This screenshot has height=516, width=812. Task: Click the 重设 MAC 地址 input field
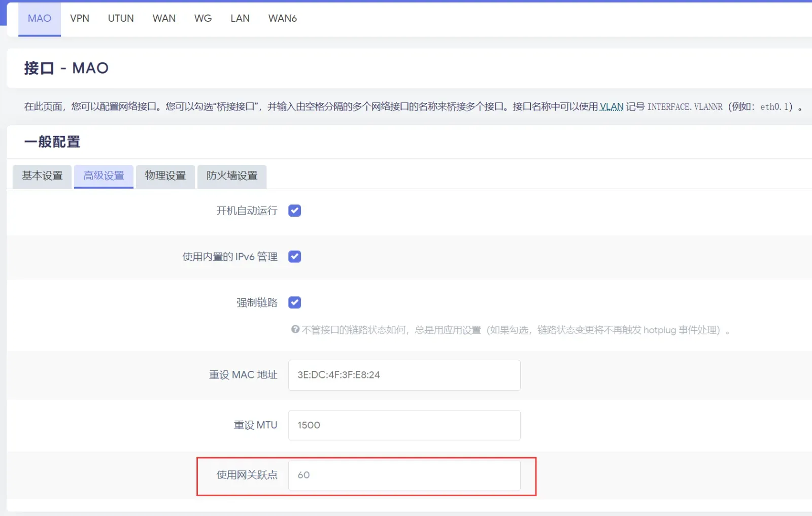point(404,375)
